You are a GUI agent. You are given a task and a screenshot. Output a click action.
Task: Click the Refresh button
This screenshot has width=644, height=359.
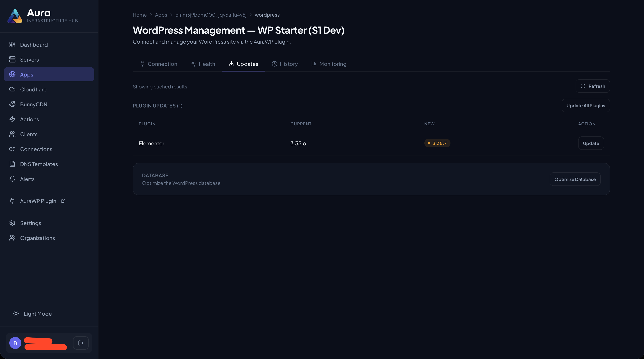pyautogui.click(x=593, y=86)
